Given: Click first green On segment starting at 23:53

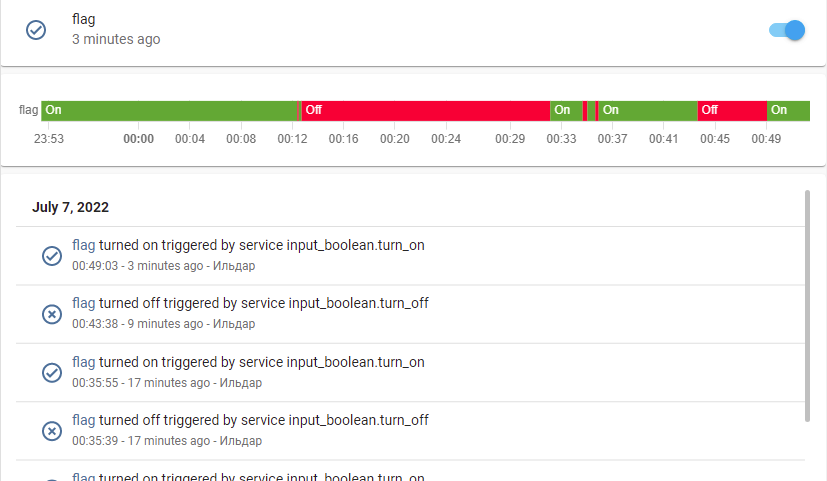Looking at the screenshot, I should [169, 111].
